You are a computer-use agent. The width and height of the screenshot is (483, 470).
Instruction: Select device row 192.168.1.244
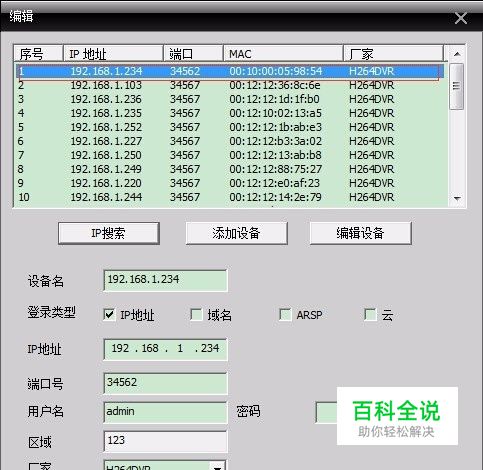click(x=230, y=197)
